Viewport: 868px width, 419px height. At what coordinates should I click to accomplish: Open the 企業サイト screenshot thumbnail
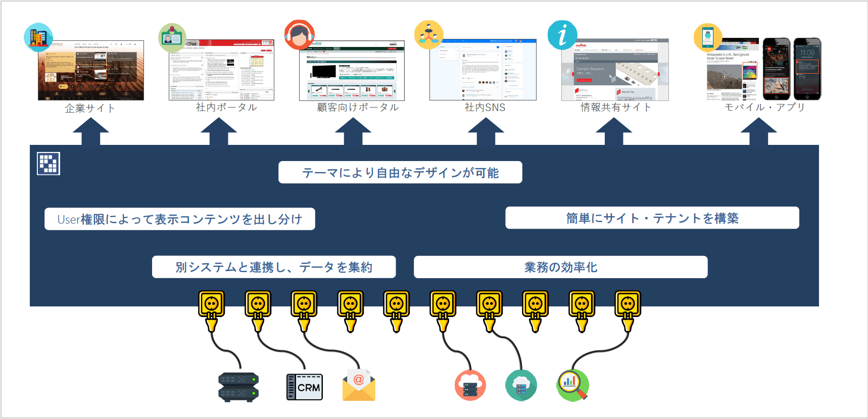click(91, 70)
